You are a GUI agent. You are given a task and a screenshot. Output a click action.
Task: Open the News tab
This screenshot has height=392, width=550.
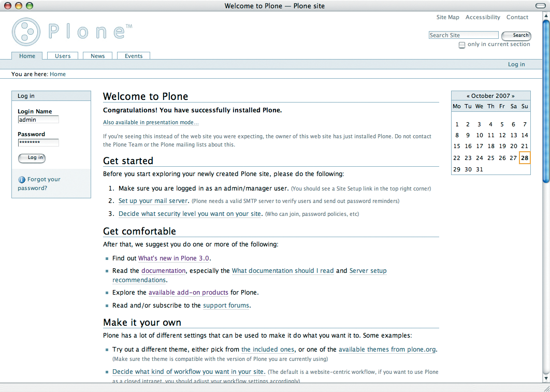(97, 56)
